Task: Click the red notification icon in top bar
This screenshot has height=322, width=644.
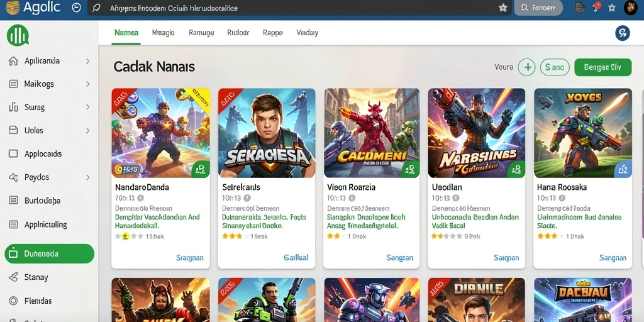Action: coord(597,6)
